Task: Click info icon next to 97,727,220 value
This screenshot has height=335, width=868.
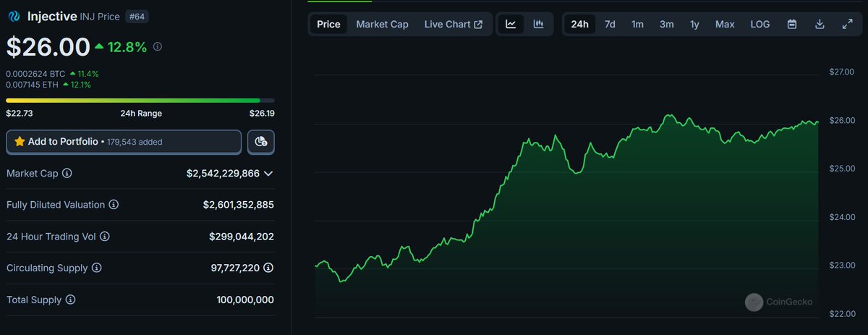Action: (x=268, y=268)
